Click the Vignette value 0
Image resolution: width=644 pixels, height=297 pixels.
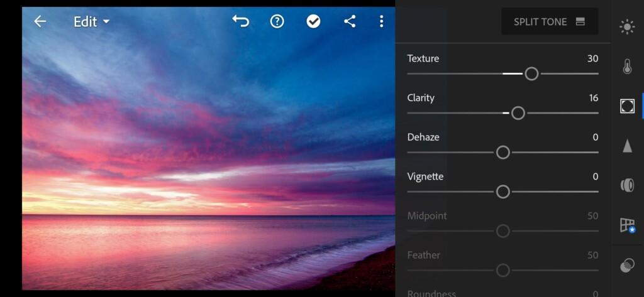click(x=596, y=177)
